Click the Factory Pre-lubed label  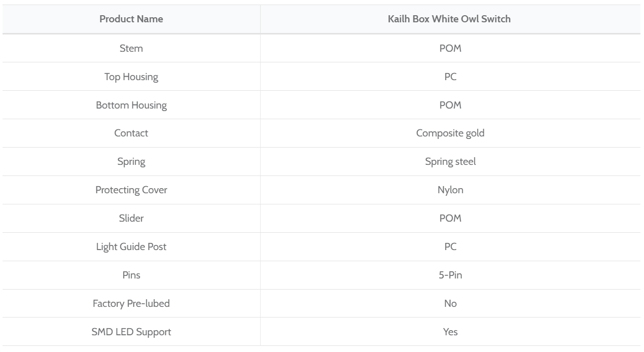click(x=131, y=304)
